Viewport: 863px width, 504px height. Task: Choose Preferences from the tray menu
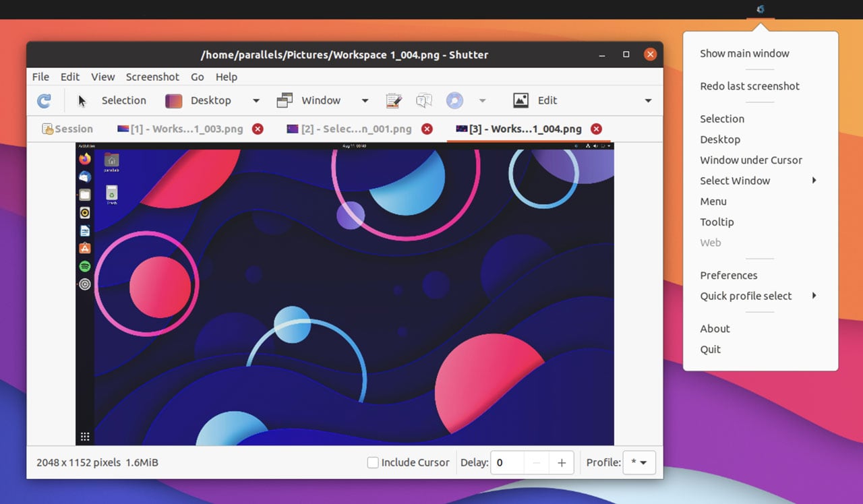[x=729, y=275]
